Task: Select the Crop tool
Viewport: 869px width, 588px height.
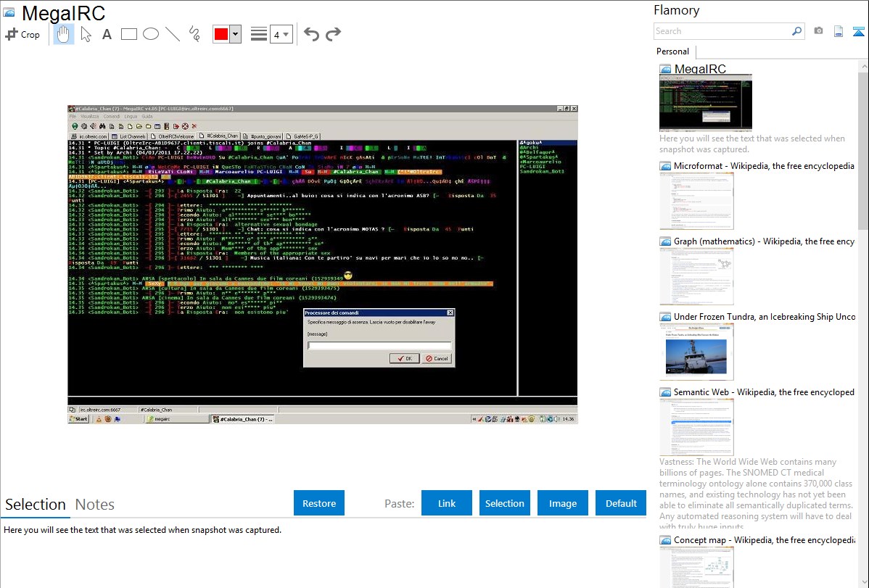Action: coord(22,34)
